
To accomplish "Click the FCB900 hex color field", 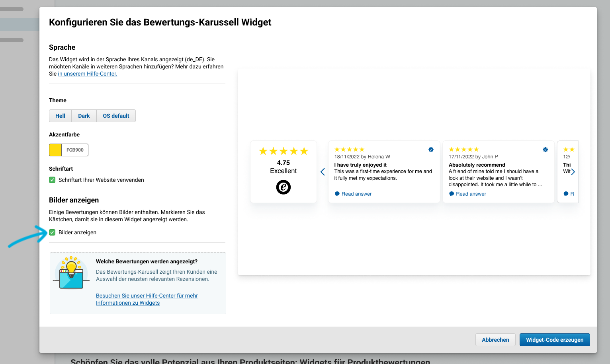I will (x=75, y=150).
